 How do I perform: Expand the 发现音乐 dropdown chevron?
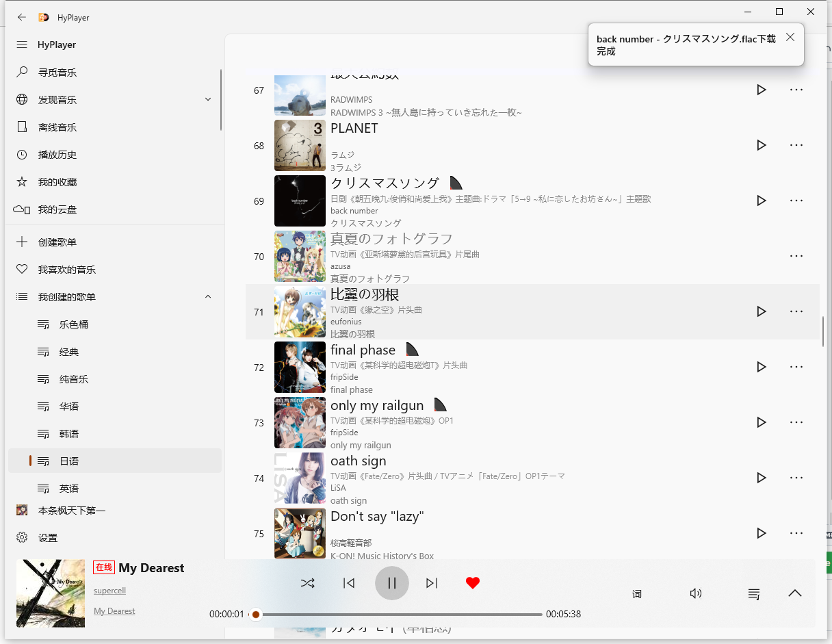tap(208, 99)
